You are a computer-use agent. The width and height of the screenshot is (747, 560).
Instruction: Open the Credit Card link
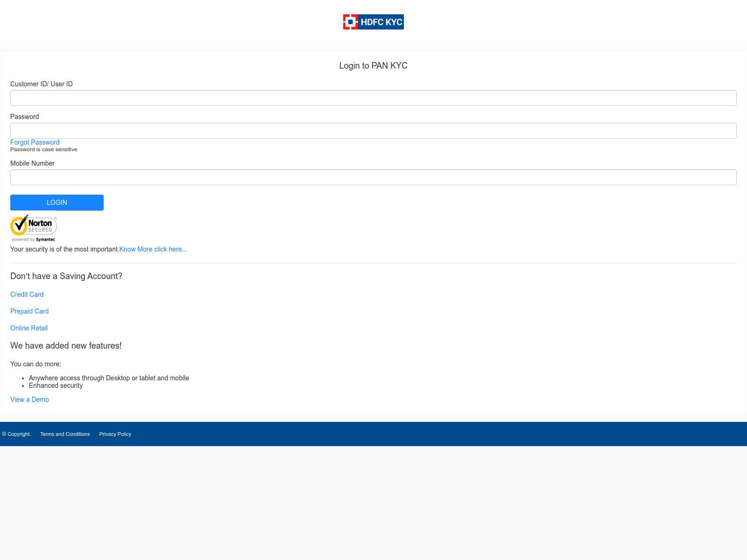[x=27, y=294]
